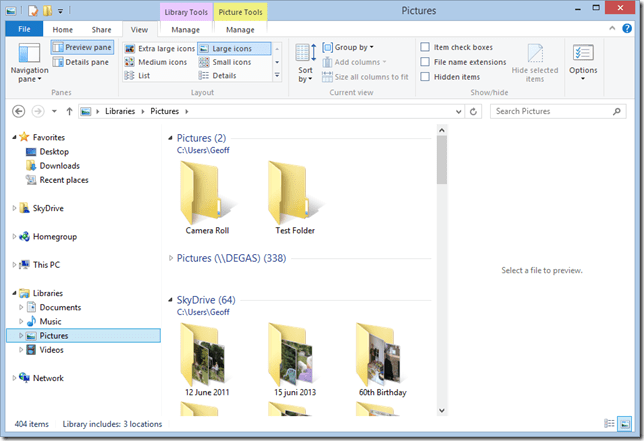Select the Large icons layout
Viewport: 644px width, 441px height.
234,48
